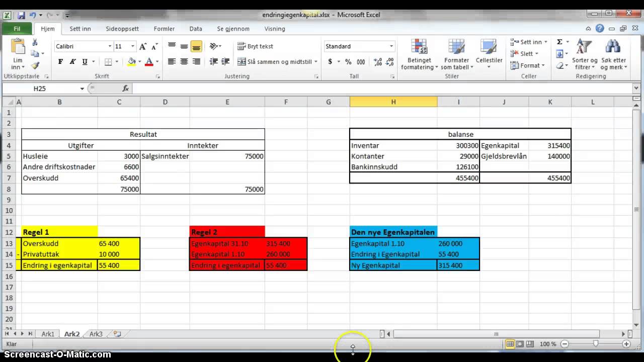Decrease indent
The image size is (644, 362).
pyautogui.click(x=213, y=62)
